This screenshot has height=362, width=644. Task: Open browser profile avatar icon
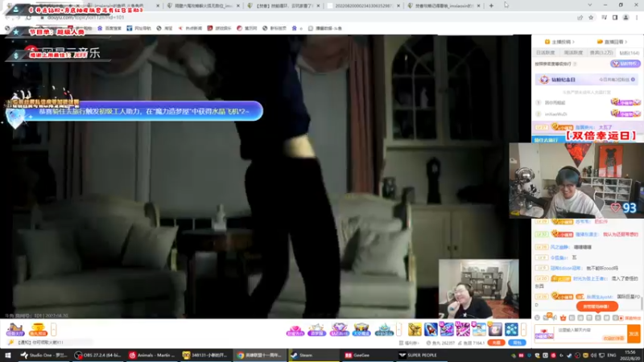626,18
